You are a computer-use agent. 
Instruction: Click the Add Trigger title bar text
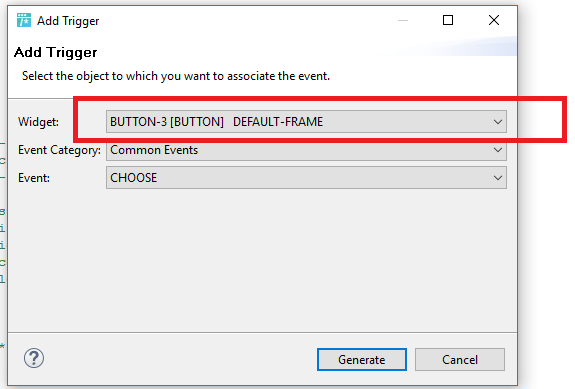[x=68, y=21]
